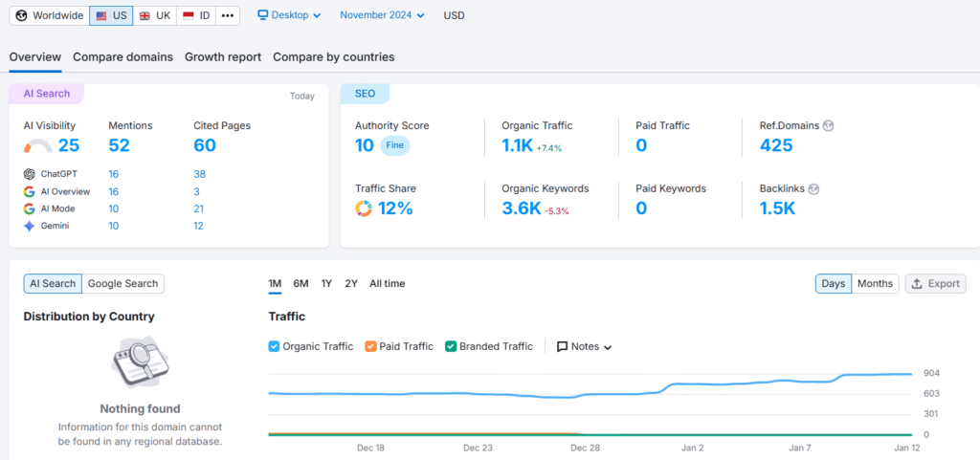Screen dimensions: 980x460
Task: Switch to the Compare domains tab
Action: pyautogui.click(x=122, y=56)
